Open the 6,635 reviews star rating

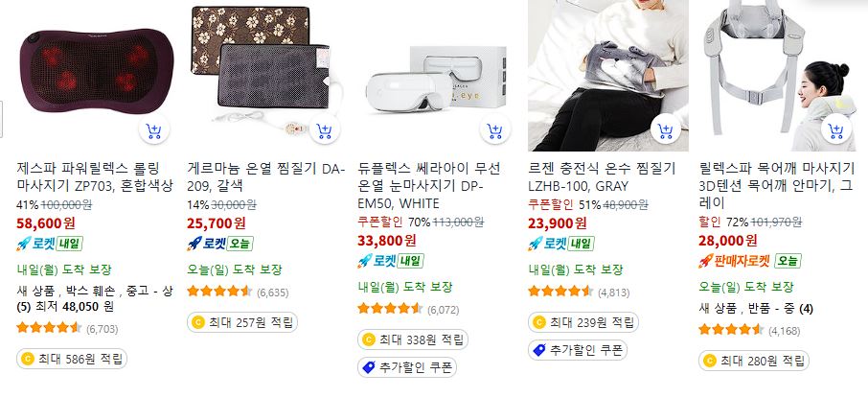click(x=238, y=292)
